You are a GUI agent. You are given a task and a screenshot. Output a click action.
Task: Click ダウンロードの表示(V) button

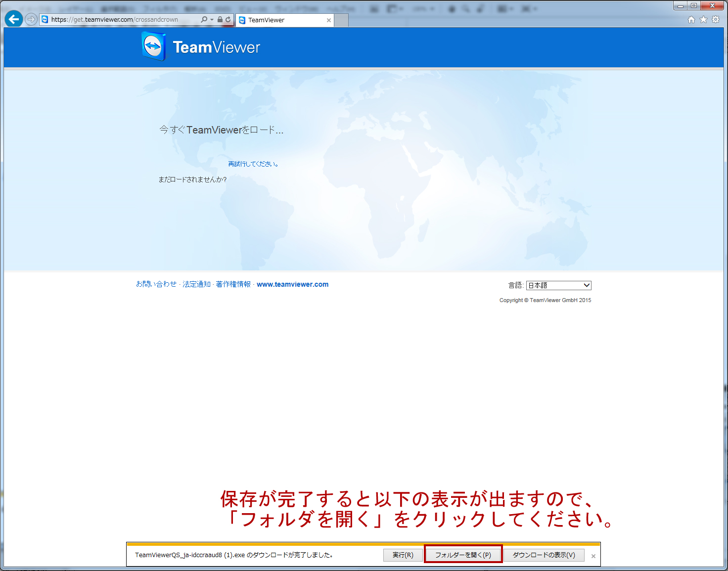(x=544, y=555)
